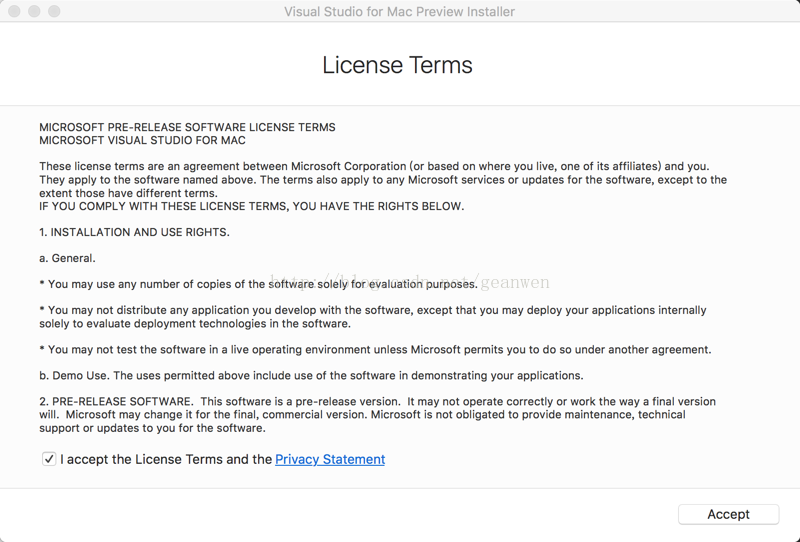Screen dimensions: 800x542
Task: Click the 'b. Demo Use.' paragraph
Action: point(311,376)
